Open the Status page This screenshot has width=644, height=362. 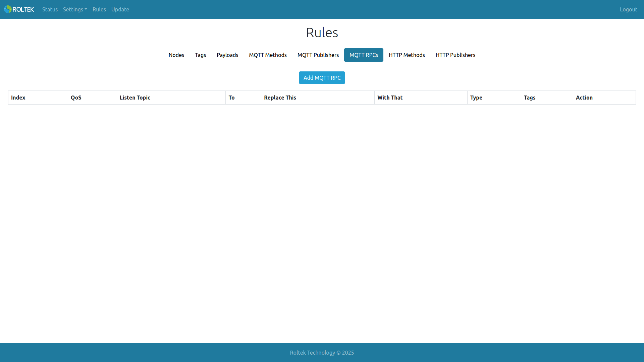(x=50, y=9)
